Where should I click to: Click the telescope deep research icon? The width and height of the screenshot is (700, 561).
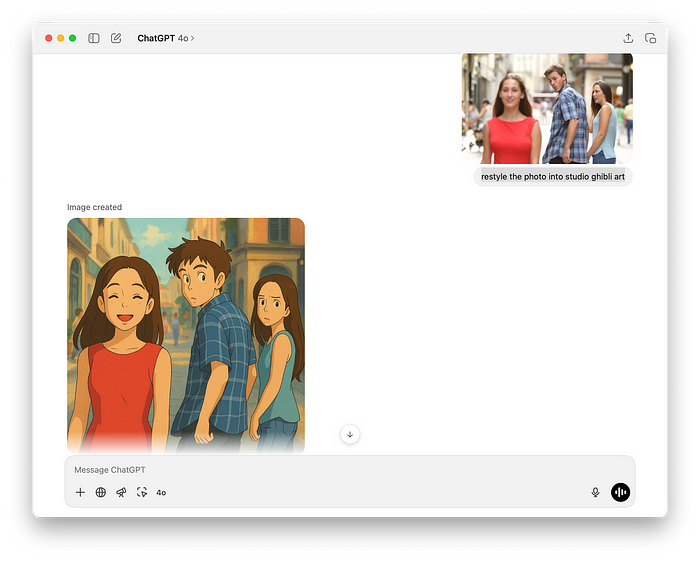tap(121, 492)
